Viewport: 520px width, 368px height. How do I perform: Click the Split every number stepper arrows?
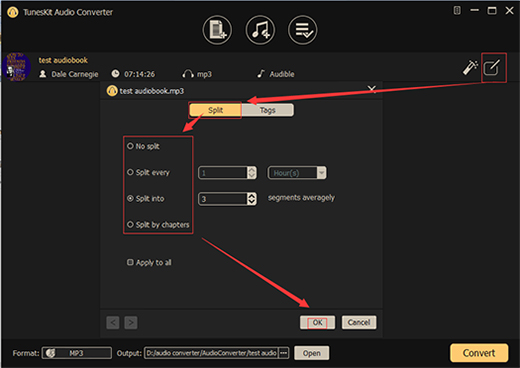coord(252,173)
